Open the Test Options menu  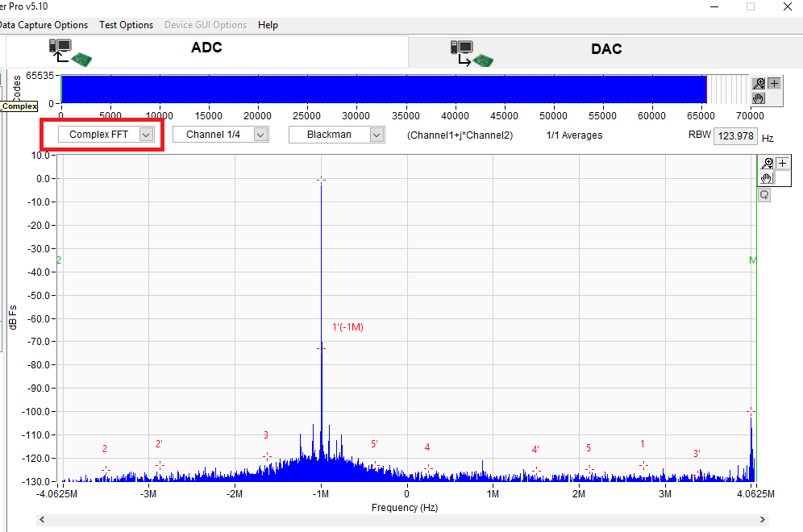126,25
